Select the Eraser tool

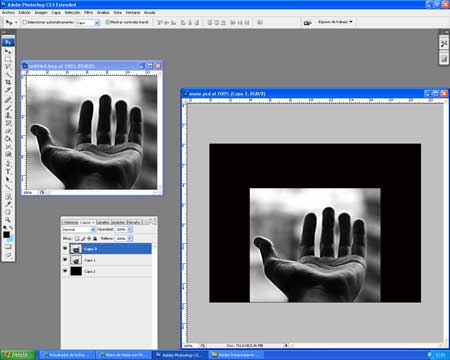8,131
